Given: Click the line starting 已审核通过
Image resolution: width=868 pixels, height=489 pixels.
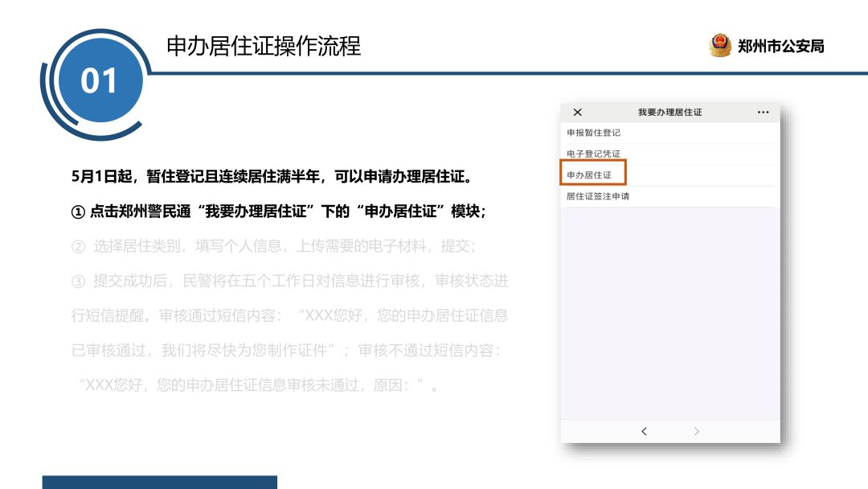Looking at the screenshot, I should [x=286, y=351].
